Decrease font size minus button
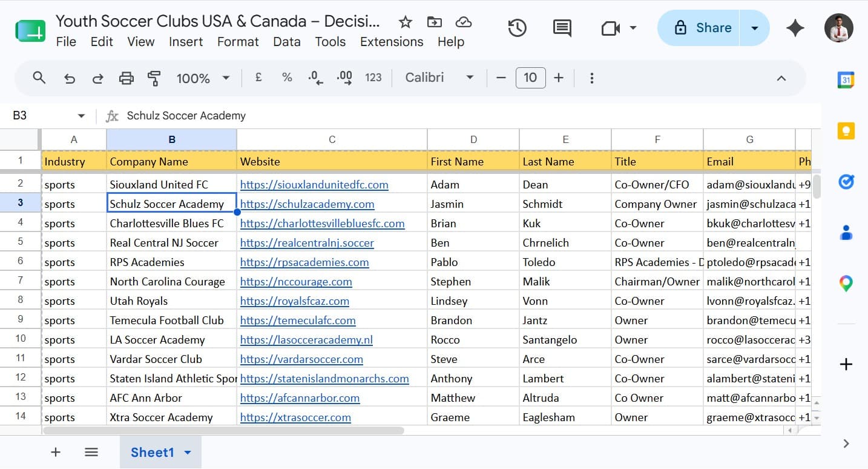This screenshot has width=868, height=469. pyautogui.click(x=501, y=78)
